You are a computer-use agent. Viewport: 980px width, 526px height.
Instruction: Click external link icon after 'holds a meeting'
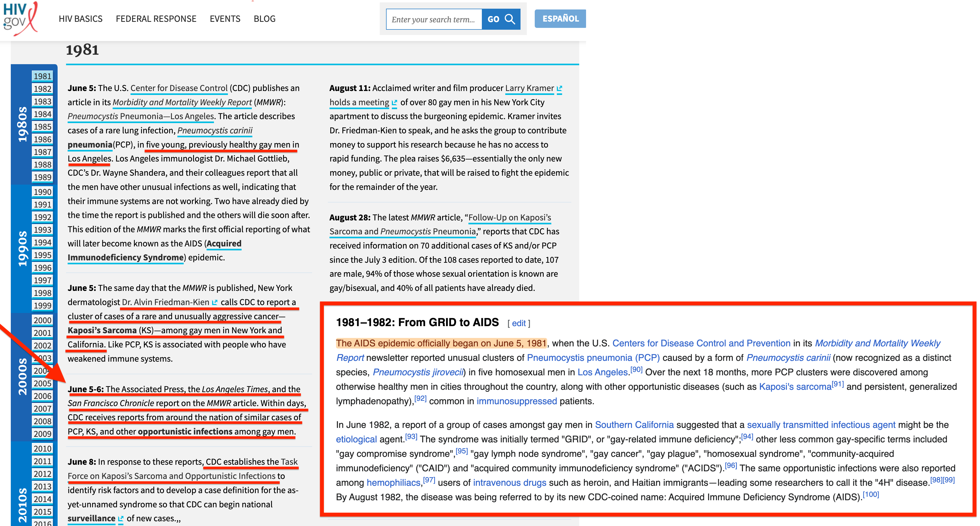coord(394,103)
